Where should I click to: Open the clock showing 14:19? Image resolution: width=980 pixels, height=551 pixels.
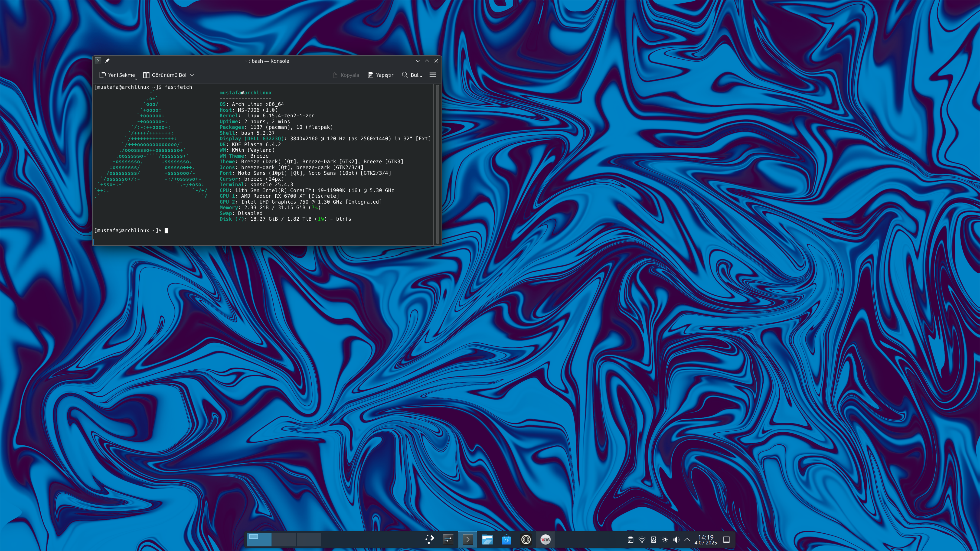tap(705, 540)
